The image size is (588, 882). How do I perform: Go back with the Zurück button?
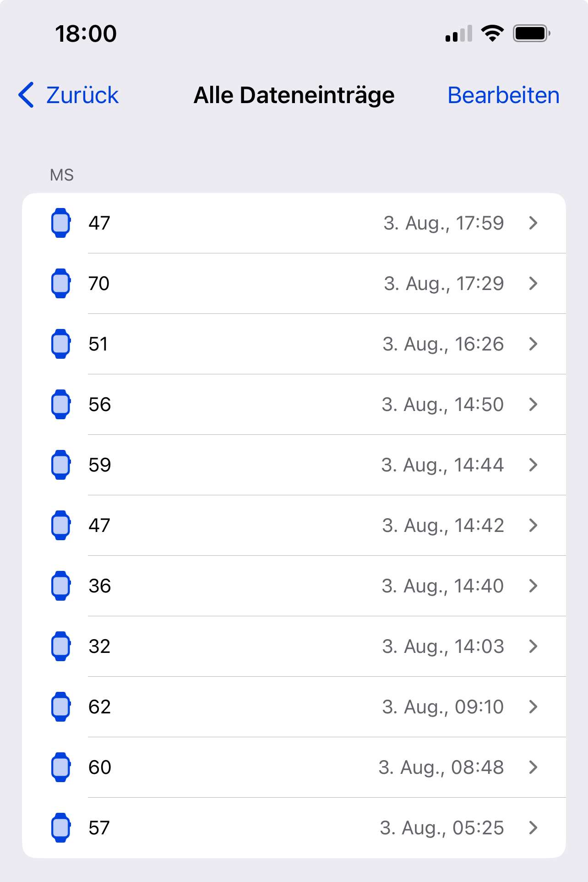(68, 95)
